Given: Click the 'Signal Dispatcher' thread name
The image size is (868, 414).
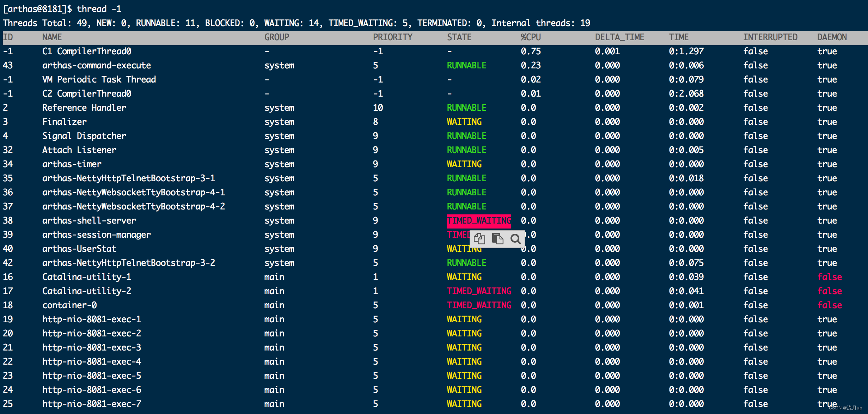Looking at the screenshot, I should click(84, 136).
